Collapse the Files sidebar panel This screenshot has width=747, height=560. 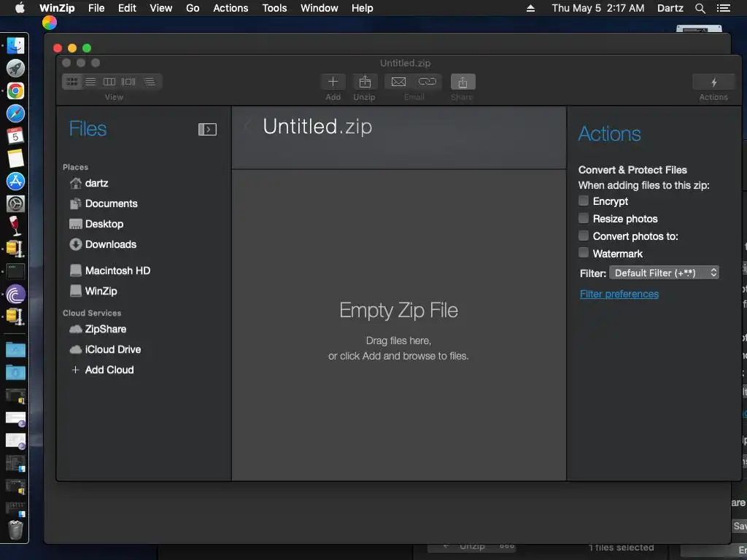click(207, 129)
